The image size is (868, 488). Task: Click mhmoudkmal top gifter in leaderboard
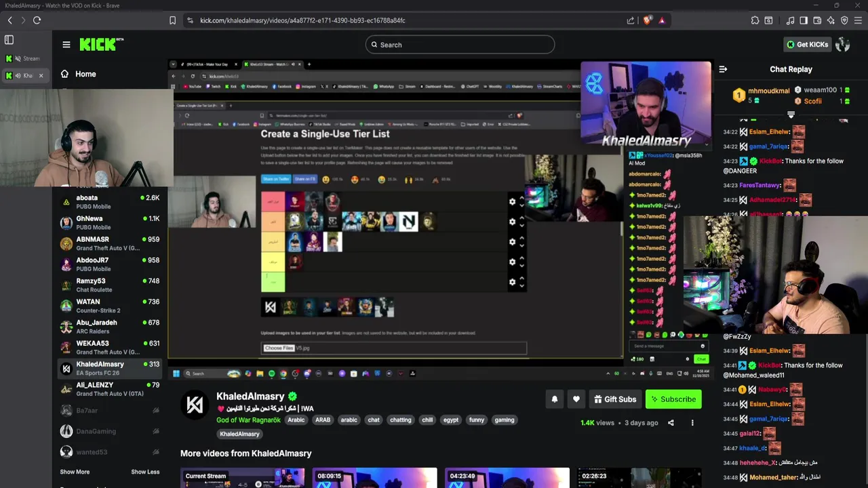tap(768, 91)
